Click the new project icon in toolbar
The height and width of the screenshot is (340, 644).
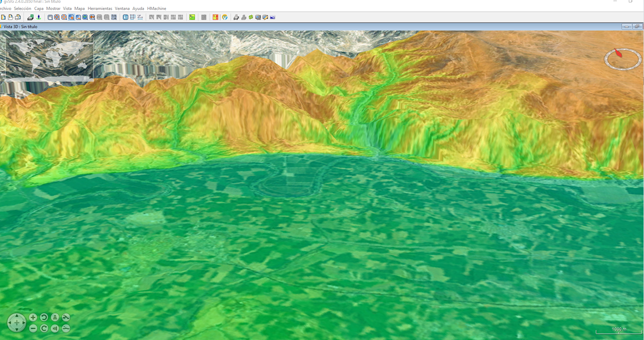tap(3, 17)
